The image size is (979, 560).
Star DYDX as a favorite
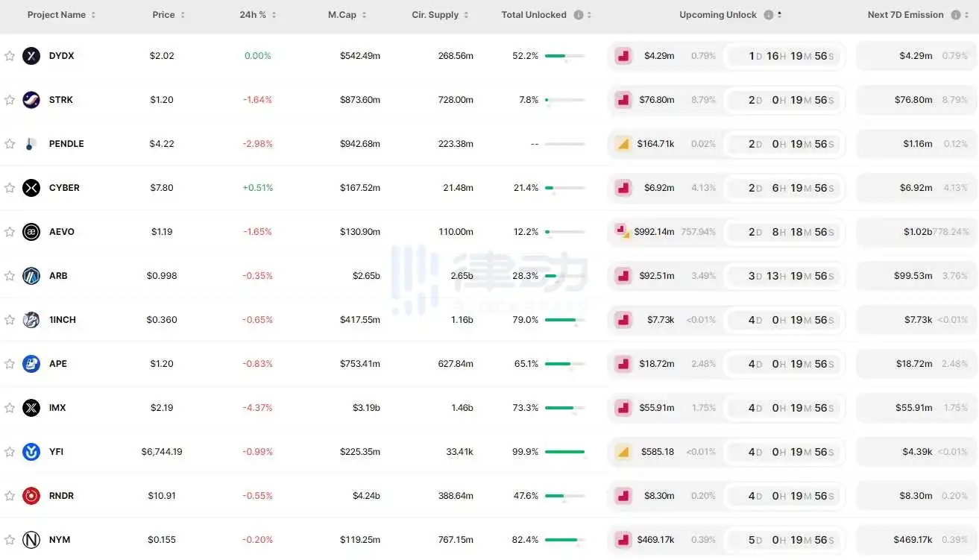coord(10,56)
